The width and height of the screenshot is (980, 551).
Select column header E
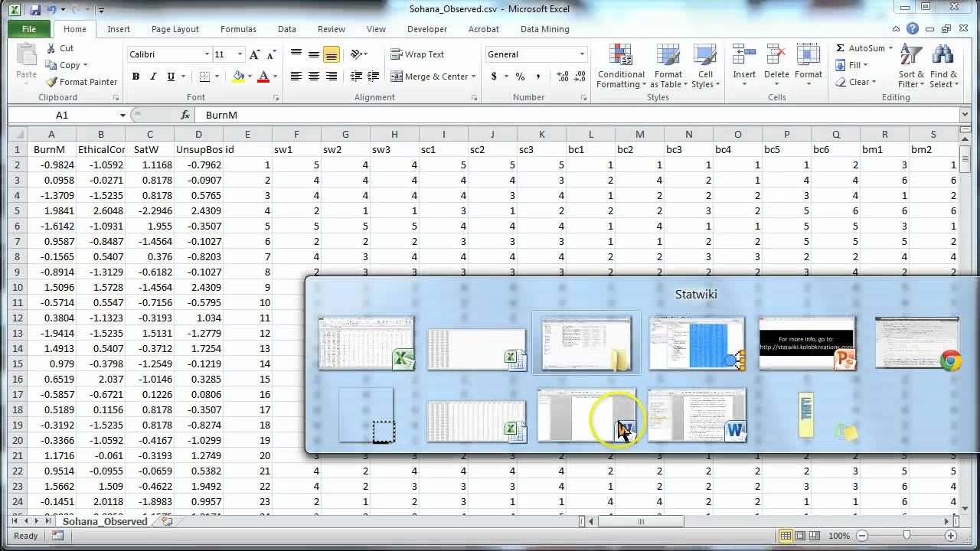point(247,135)
